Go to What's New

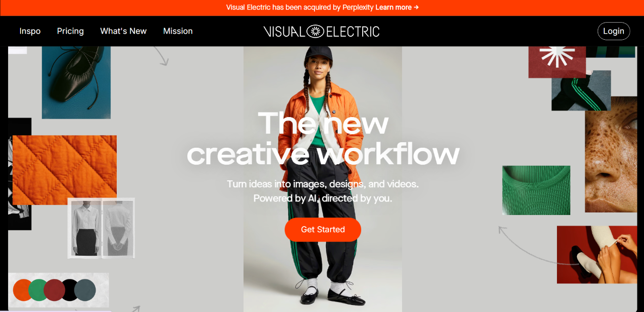pos(123,31)
